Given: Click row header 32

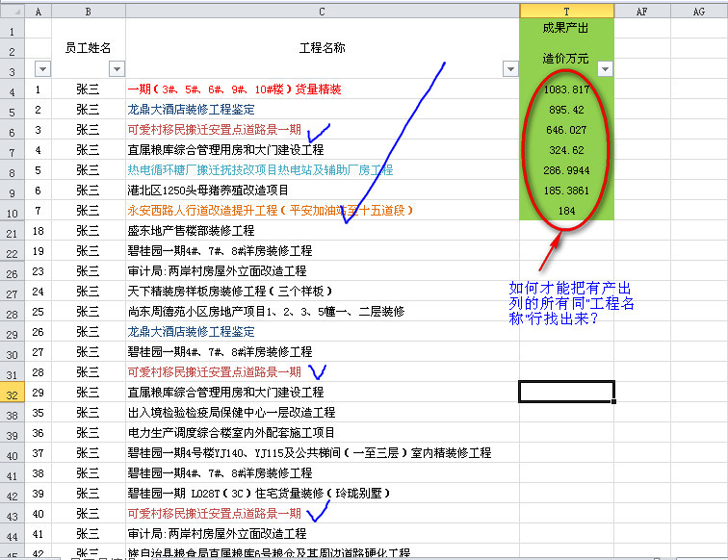Looking at the screenshot, I should tap(12, 393).
